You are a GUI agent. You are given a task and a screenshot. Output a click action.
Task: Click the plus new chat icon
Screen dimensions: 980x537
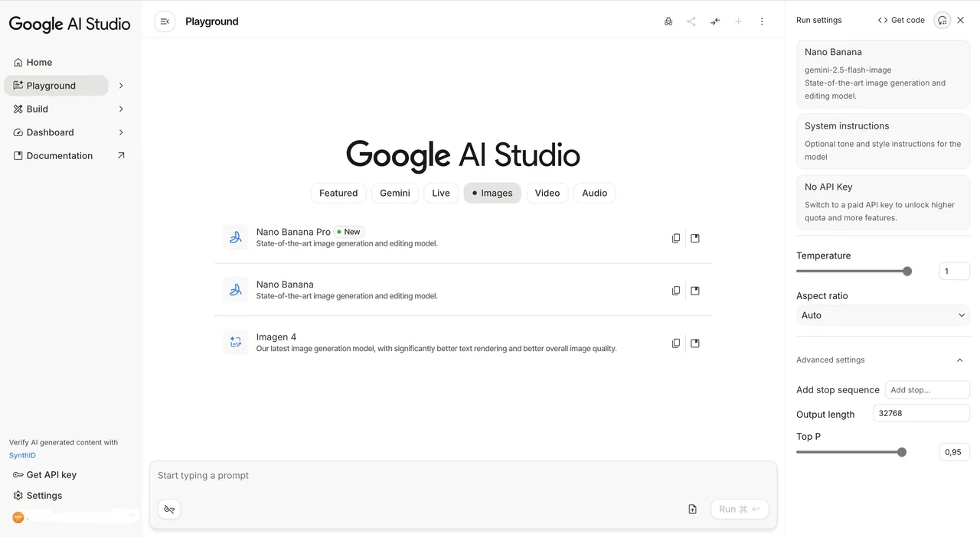pyautogui.click(x=738, y=21)
